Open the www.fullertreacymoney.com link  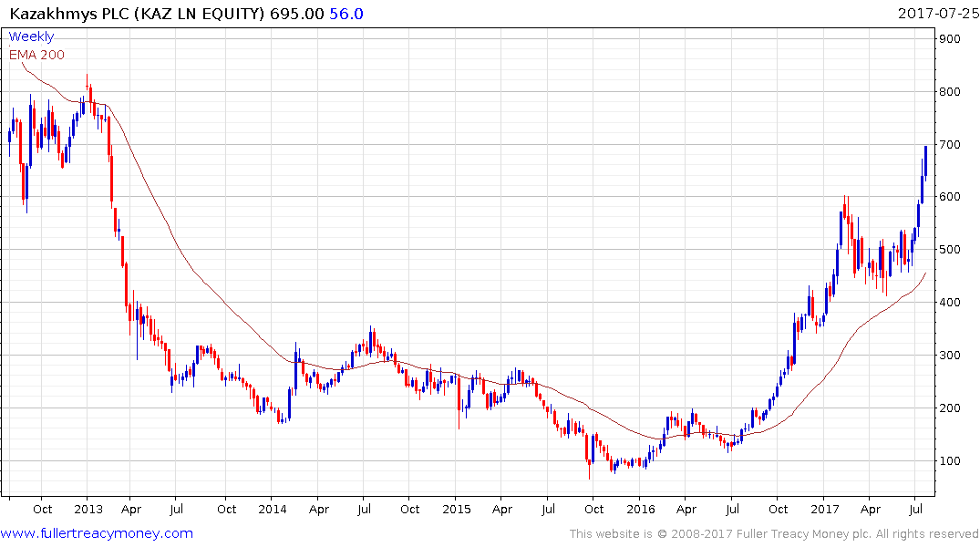97,533
